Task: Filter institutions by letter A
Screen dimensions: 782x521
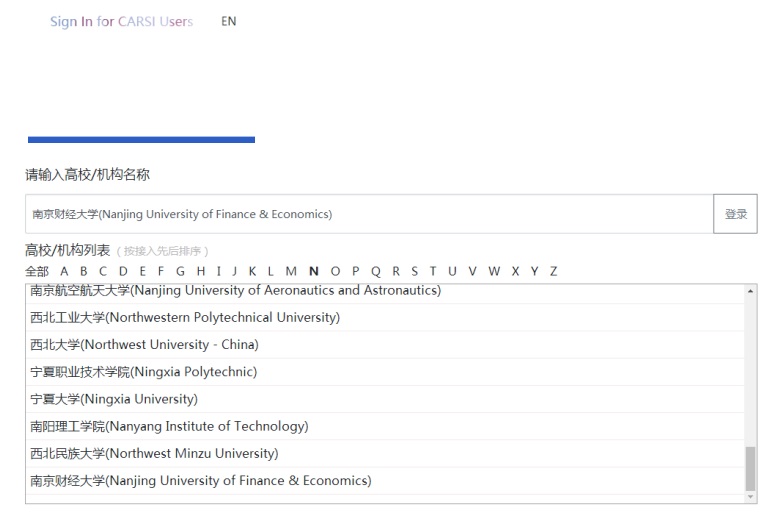Action: pos(64,271)
